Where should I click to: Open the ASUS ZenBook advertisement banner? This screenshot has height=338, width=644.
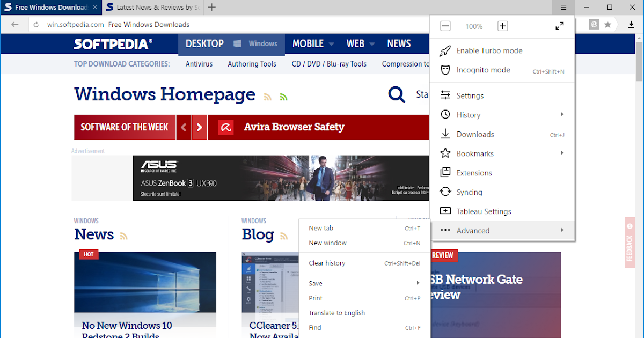coord(281,178)
